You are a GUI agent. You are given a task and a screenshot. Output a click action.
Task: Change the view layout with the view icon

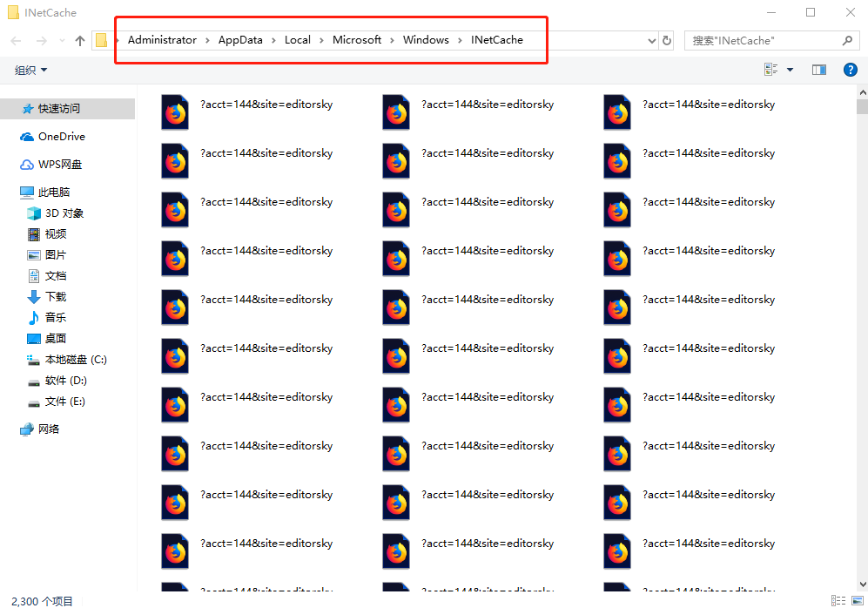click(x=770, y=70)
